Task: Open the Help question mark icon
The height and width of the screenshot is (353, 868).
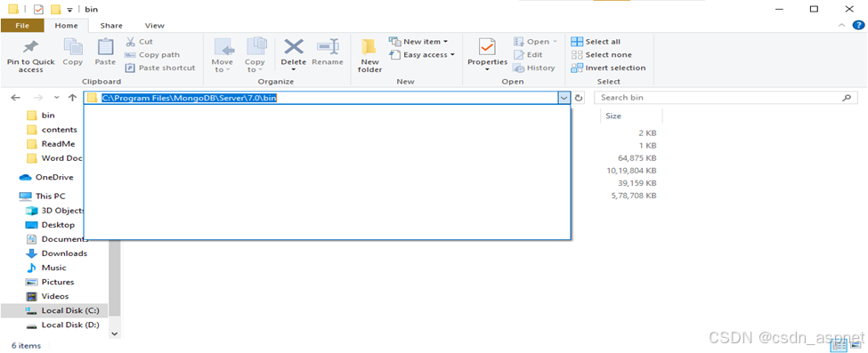Action: pyautogui.click(x=858, y=26)
